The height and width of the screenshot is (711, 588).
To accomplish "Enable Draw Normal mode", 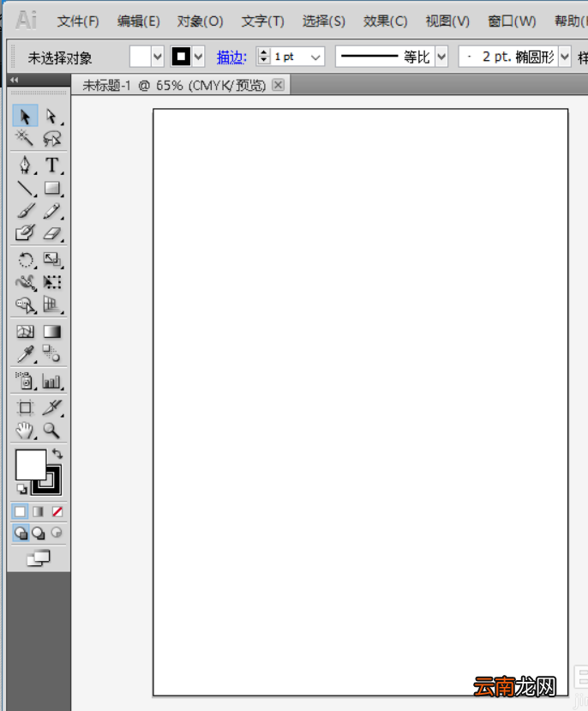I will (x=21, y=533).
